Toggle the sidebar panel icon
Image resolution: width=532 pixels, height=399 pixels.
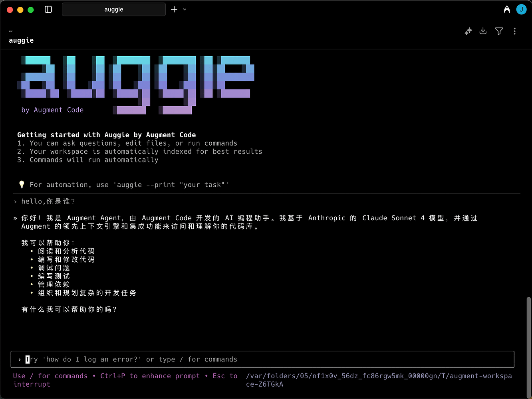click(48, 9)
